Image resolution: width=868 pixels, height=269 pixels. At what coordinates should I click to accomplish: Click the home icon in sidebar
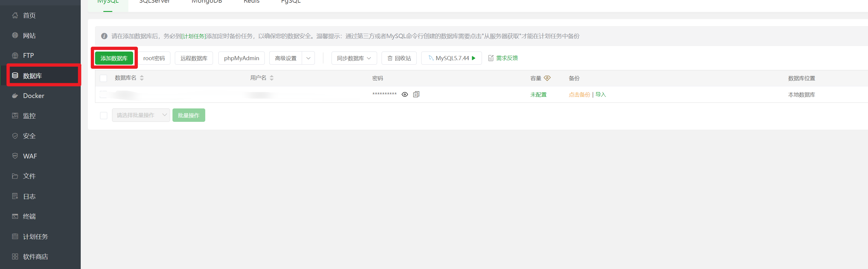[x=15, y=15]
